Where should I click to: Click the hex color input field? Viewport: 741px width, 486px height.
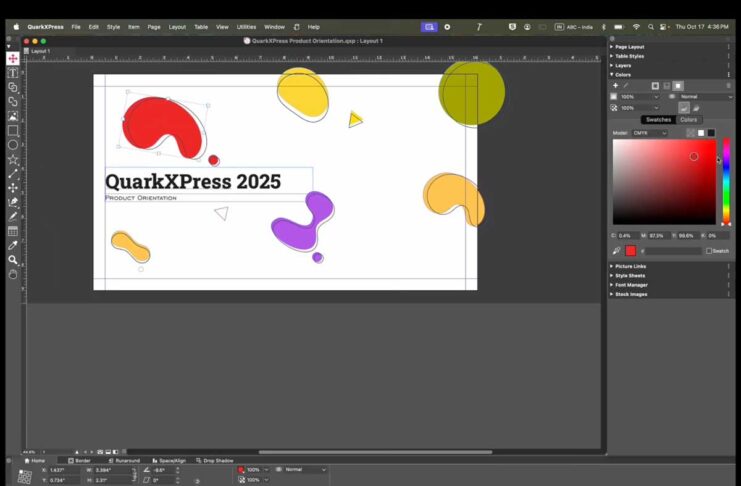click(x=673, y=251)
